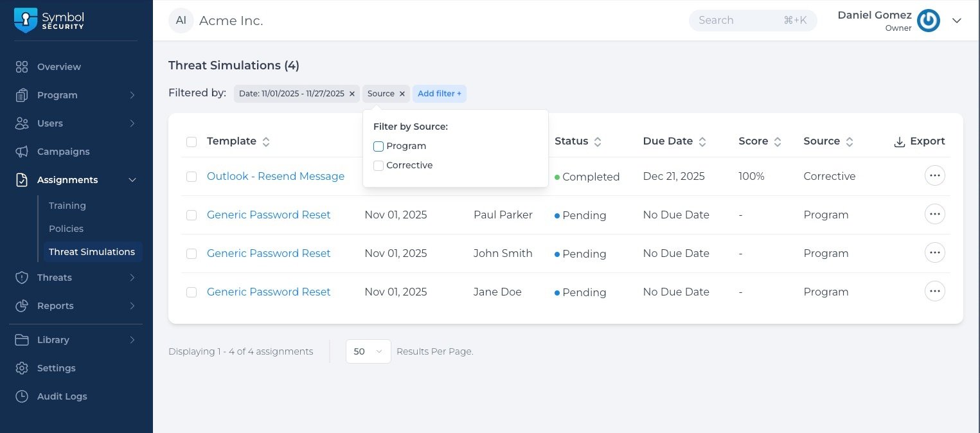This screenshot has width=980, height=433.
Task: Open the Daniel Gomez account menu
Action: [x=956, y=21]
